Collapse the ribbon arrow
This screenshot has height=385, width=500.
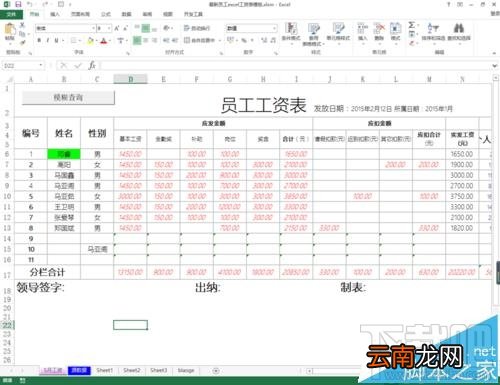coord(495,53)
